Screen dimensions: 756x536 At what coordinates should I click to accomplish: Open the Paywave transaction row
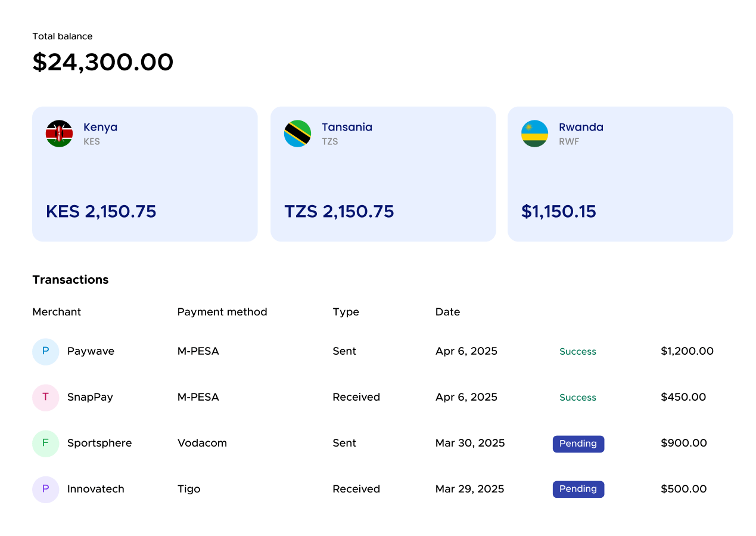[x=357, y=352]
